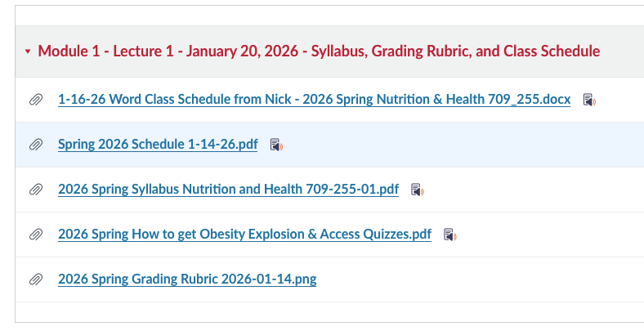This screenshot has width=644, height=331.
Task: Open the Obesity Explosion & Access Quizzes pdf
Action: click(244, 235)
